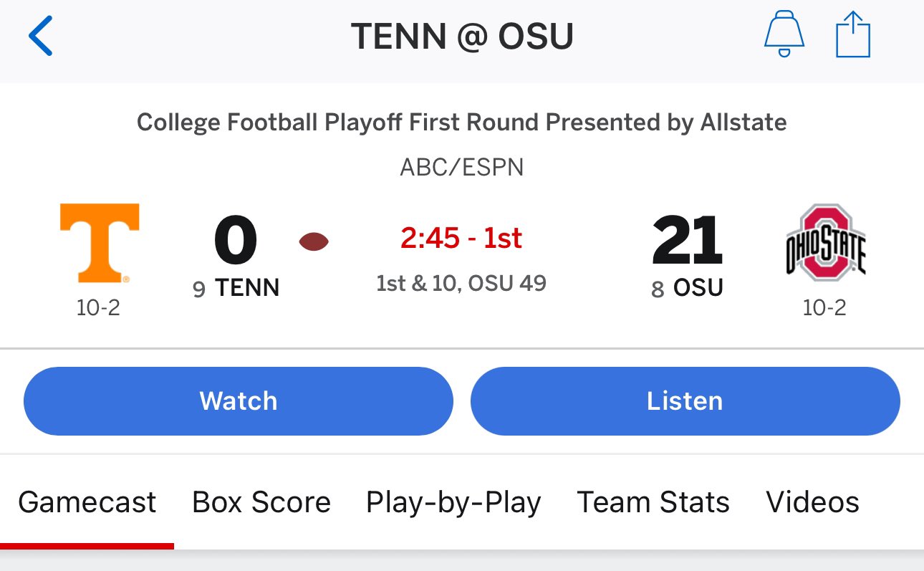Tap the blue back arrow
This screenshot has width=924, height=571.
tap(41, 37)
